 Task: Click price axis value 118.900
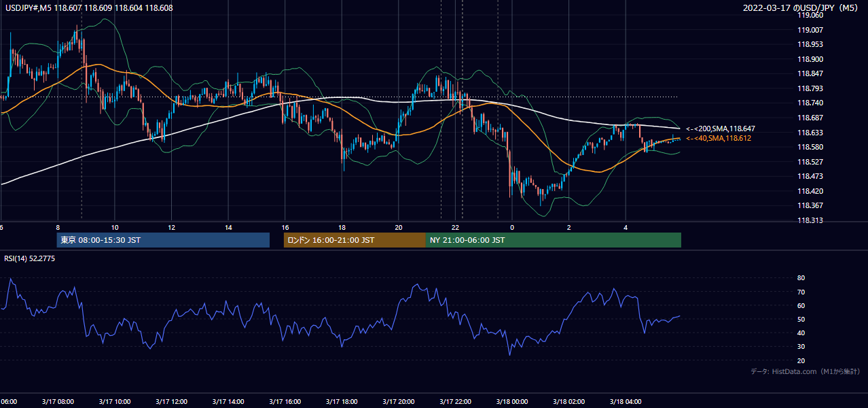coord(811,59)
